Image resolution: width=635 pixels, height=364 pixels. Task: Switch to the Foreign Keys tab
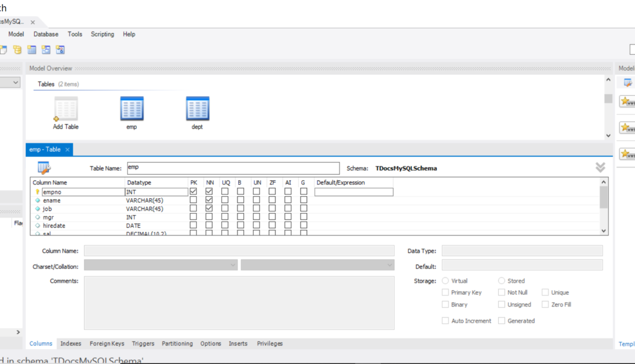[x=107, y=344]
